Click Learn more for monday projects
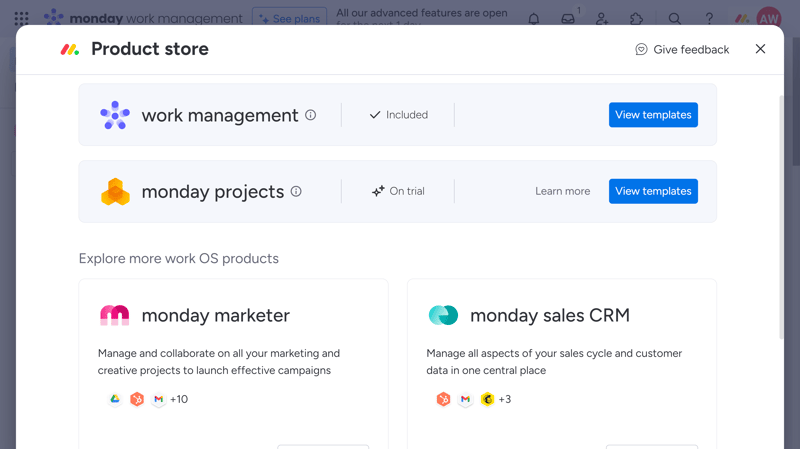Image resolution: width=800 pixels, height=449 pixels. [x=563, y=191]
